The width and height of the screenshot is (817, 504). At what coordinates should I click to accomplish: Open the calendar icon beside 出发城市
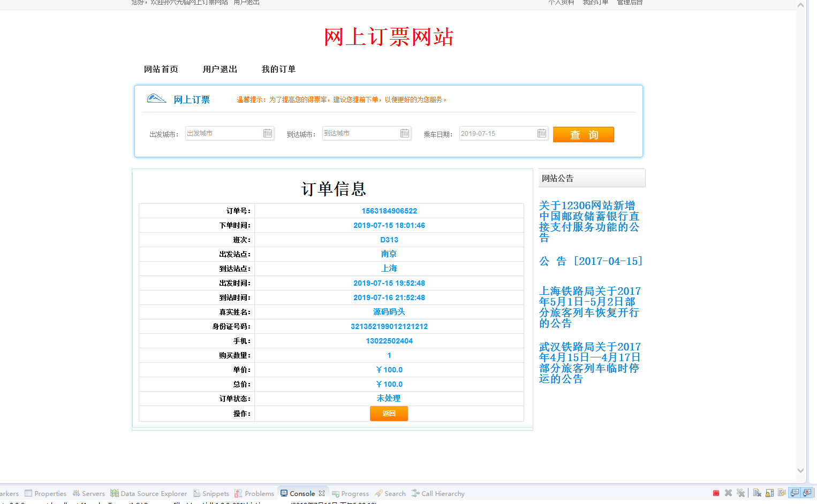coord(268,133)
